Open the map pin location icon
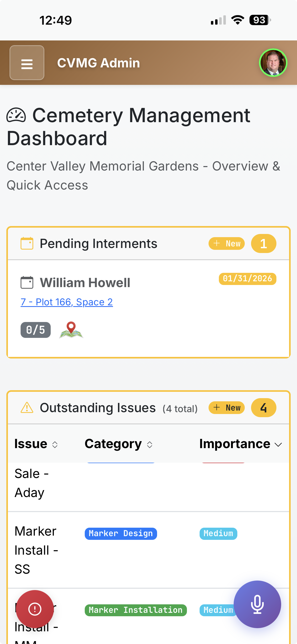 71,330
